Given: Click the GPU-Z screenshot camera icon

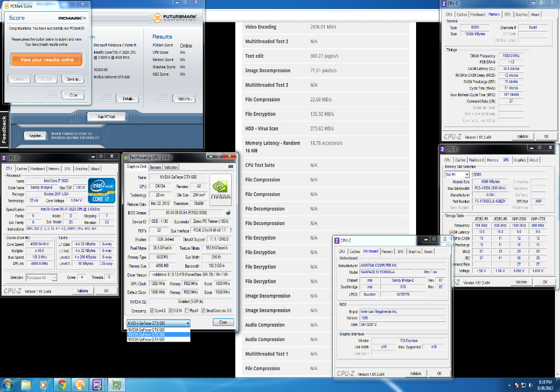Looking at the screenshot, I should (231, 166).
